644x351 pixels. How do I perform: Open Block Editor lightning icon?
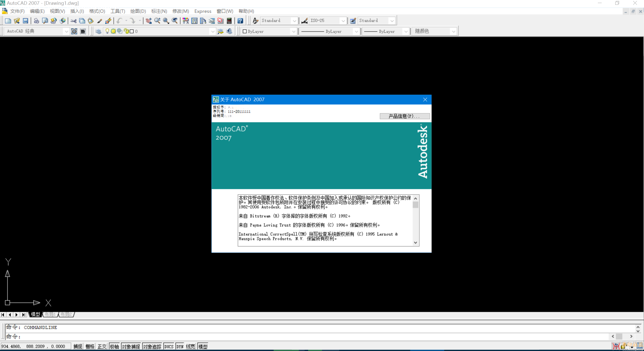point(108,21)
